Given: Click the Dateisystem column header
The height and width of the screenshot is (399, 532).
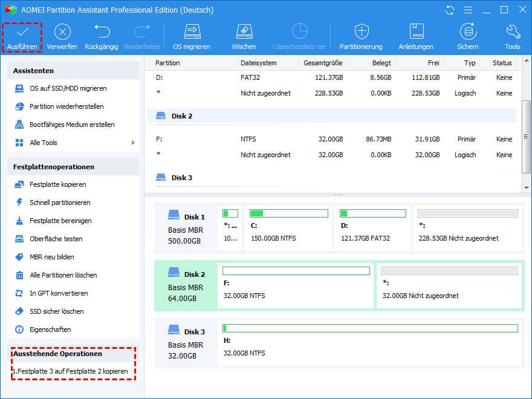Looking at the screenshot, I should pos(259,63).
